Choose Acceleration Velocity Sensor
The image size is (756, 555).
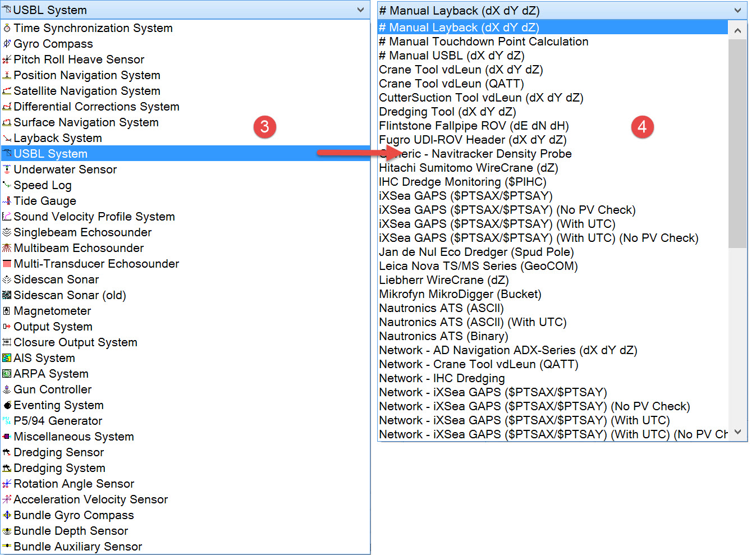pos(185,499)
